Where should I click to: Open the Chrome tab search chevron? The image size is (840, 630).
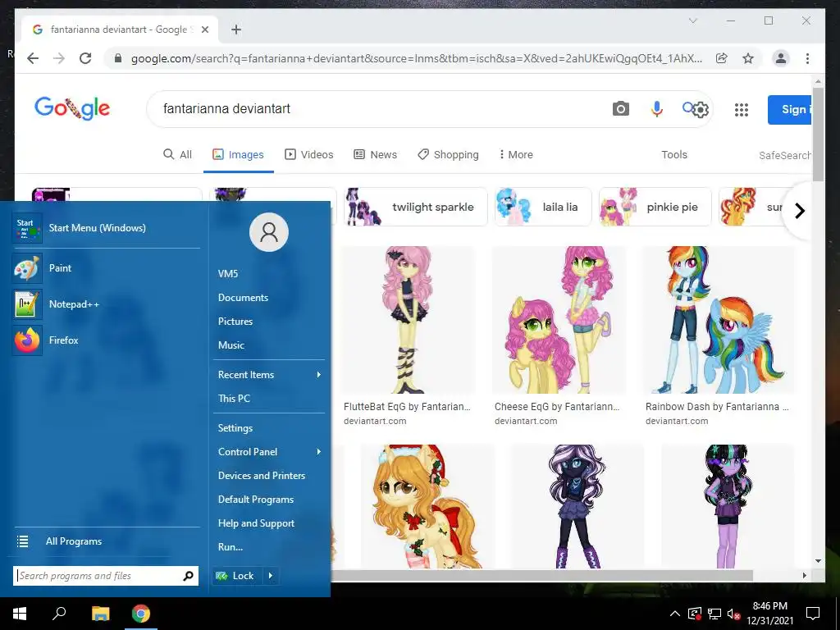(692, 21)
